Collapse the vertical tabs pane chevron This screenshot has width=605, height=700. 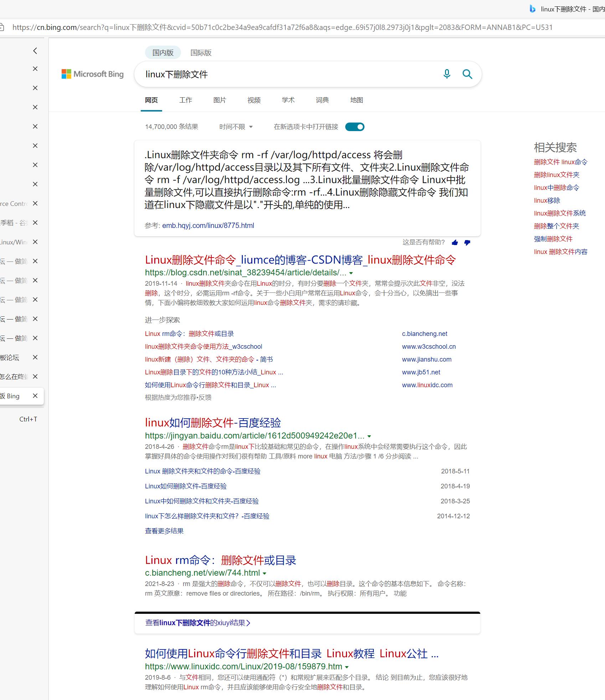coord(35,51)
